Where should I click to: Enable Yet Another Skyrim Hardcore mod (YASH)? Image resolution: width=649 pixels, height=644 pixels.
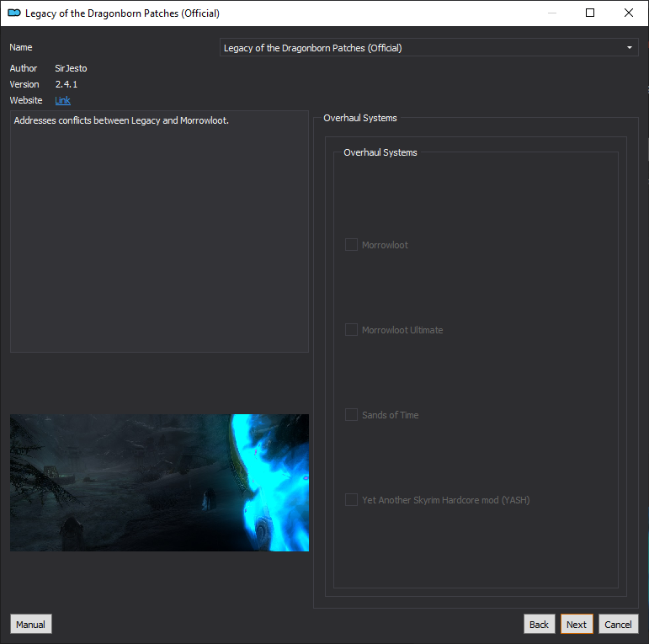[351, 500]
